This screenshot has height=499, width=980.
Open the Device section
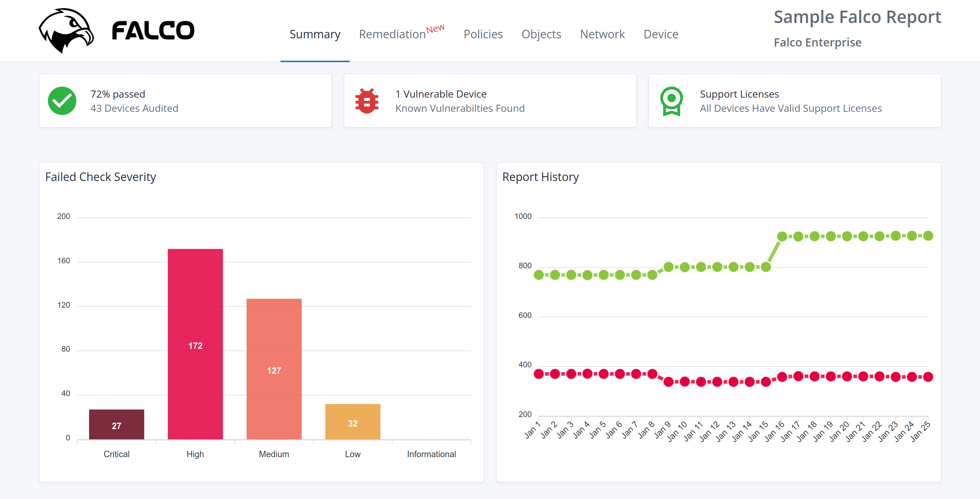tap(661, 34)
